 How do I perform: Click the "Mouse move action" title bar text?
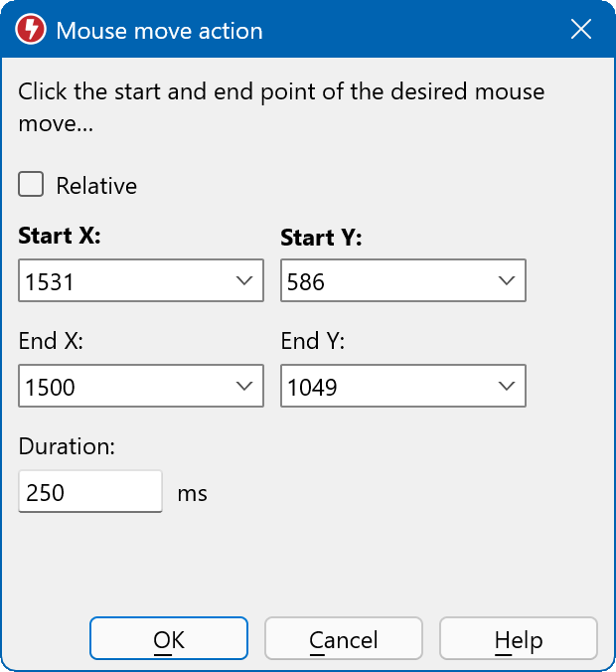point(159,31)
